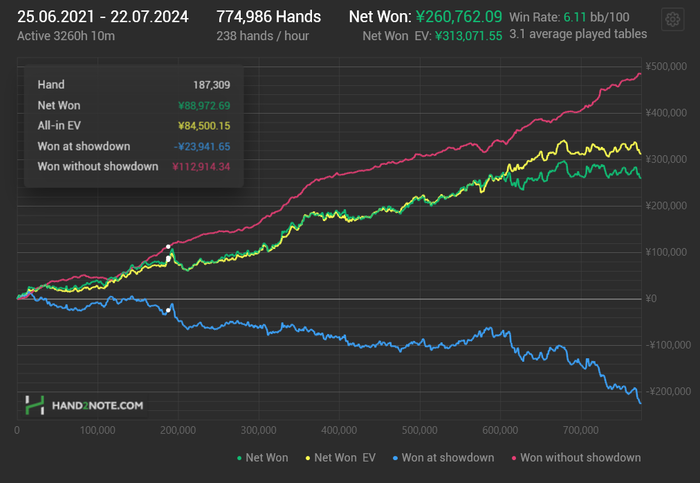Click the 774,986 Hands total
Viewport: 700px width, 483px height.
tap(269, 17)
